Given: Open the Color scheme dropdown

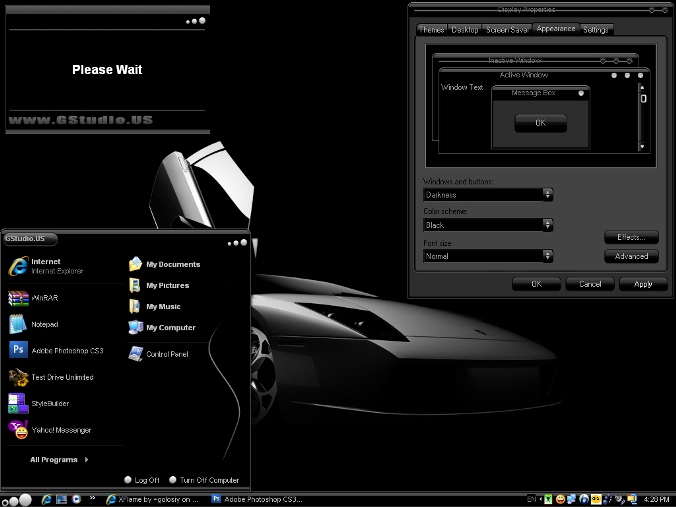Looking at the screenshot, I should tap(548, 225).
